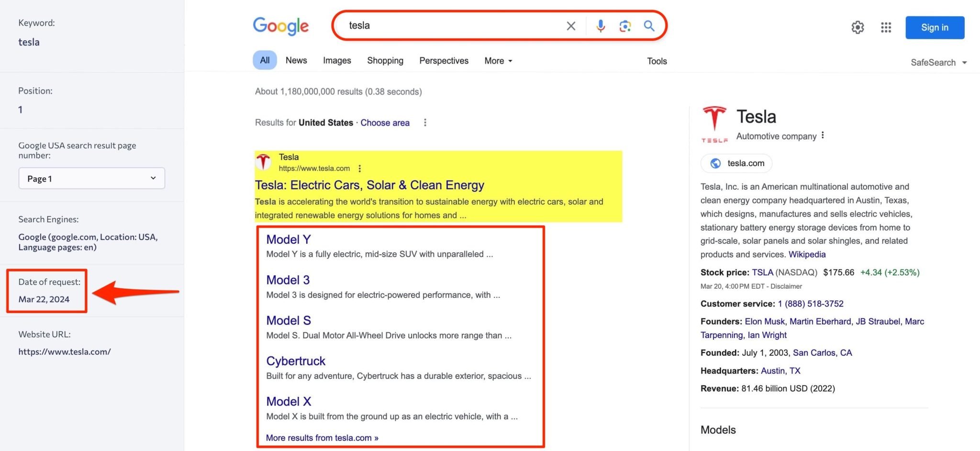Click the magnifying glass to search

pos(649,26)
